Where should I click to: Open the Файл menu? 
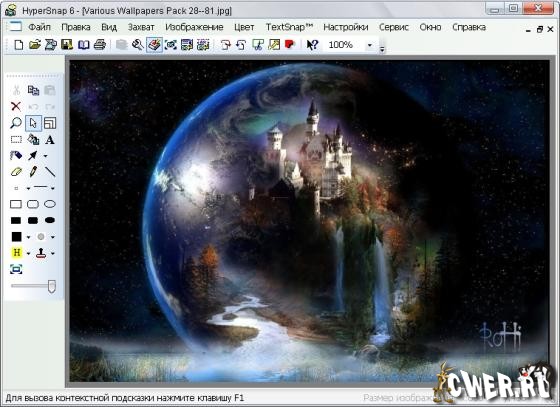39,27
